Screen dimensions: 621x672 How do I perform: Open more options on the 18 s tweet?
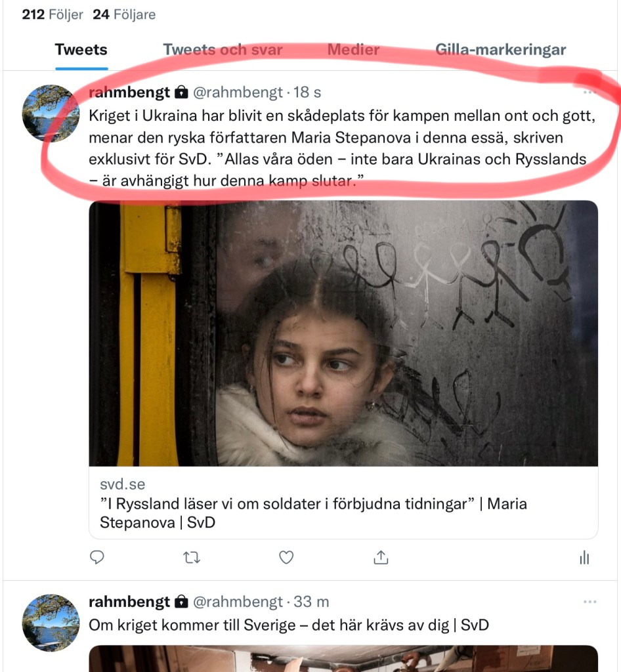[589, 92]
